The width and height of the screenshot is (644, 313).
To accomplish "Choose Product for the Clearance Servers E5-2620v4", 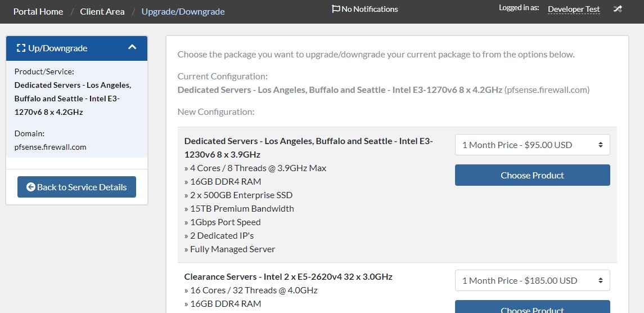I will 532,307.
